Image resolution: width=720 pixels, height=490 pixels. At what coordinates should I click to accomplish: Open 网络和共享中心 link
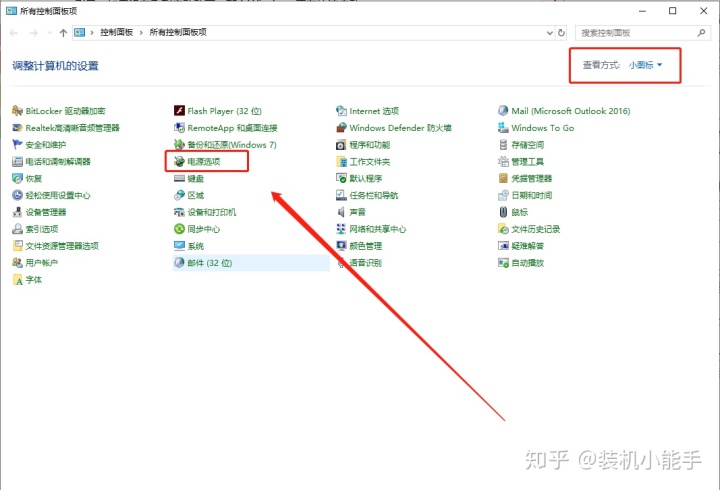(377, 229)
